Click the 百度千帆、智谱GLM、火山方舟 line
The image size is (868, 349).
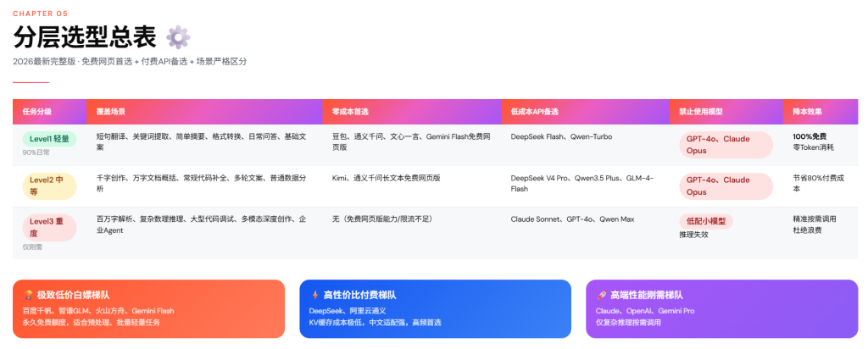pyautogui.click(x=98, y=311)
